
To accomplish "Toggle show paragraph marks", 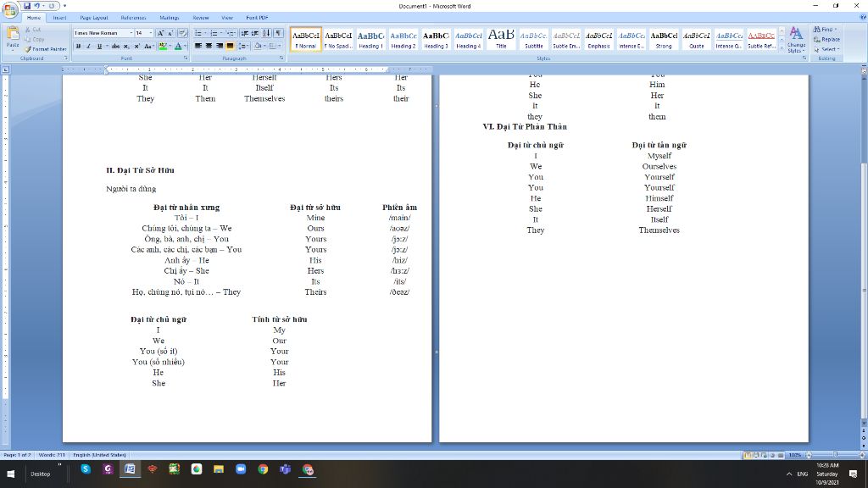I will [x=278, y=33].
